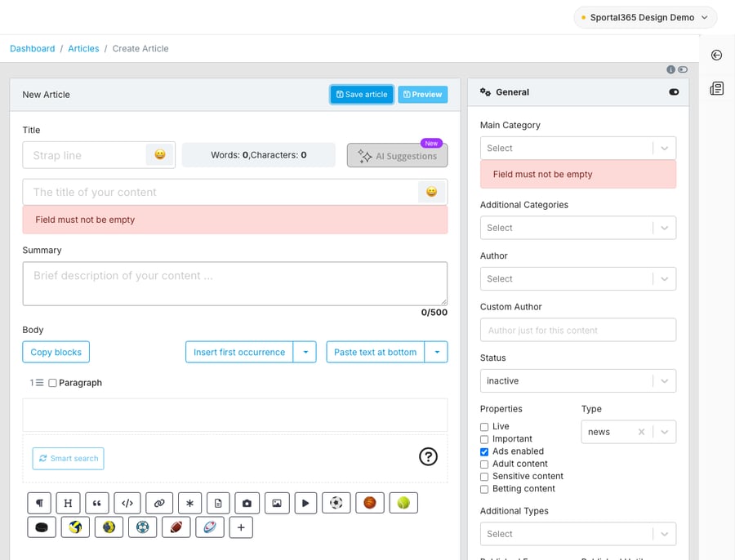Insert a paragraph block with pilcrow icon
The image size is (735, 560).
39,503
